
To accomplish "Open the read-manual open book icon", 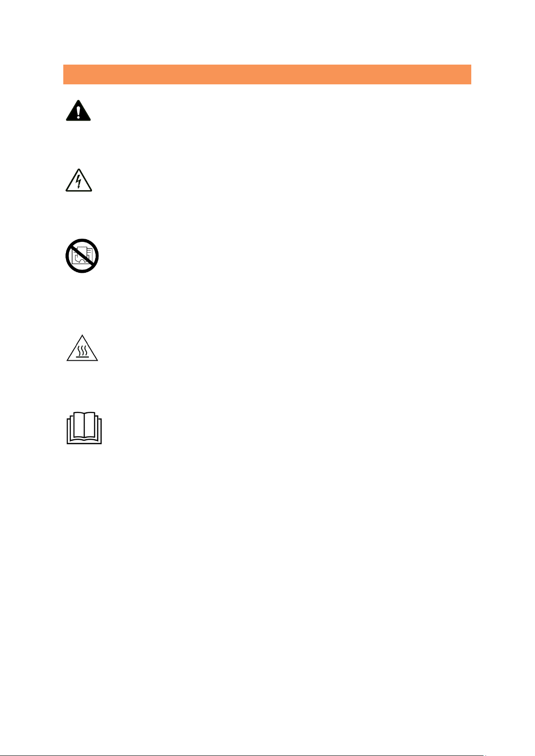I will pyautogui.click(x=84, y=428).
